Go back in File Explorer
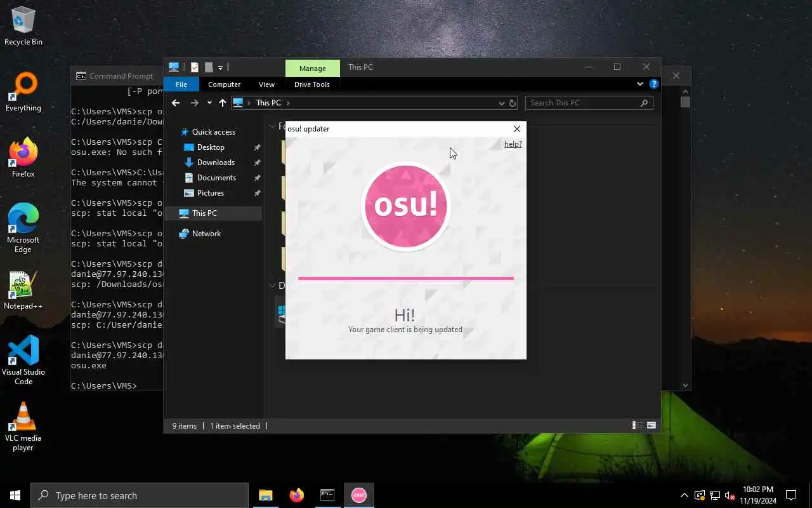The image size is (812, 508). click(x=176, y=103)
